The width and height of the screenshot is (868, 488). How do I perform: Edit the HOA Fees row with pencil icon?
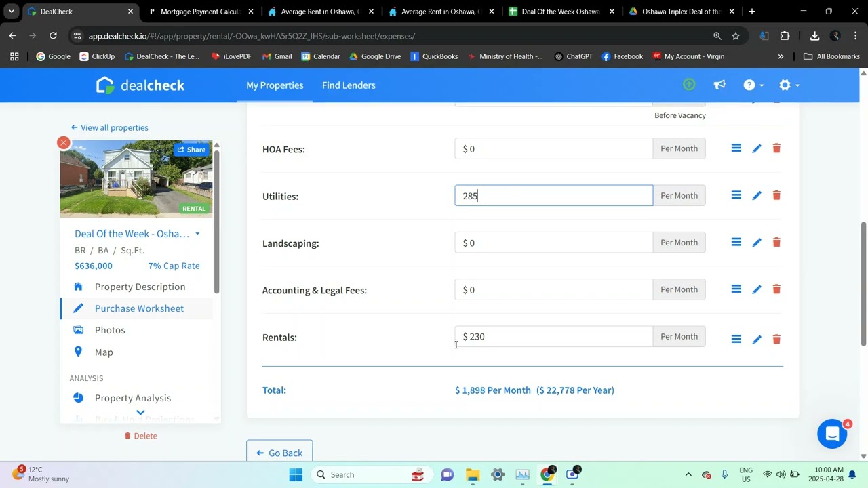[x=757, y=148]
